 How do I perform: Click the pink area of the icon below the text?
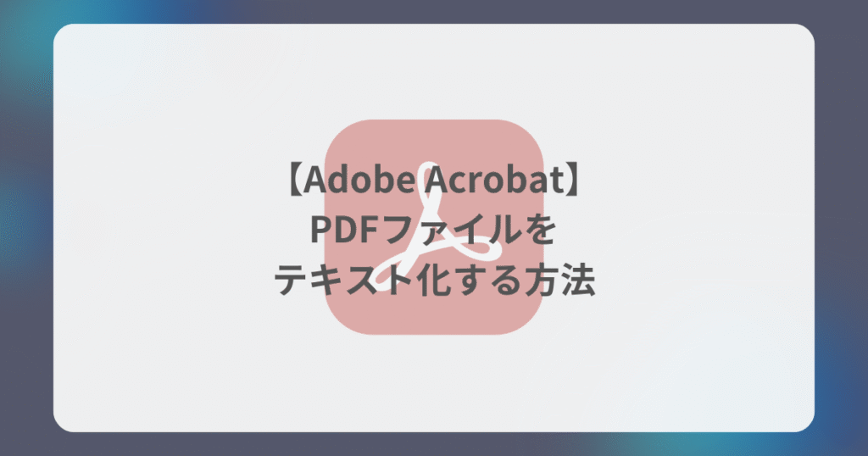[433, 316]
